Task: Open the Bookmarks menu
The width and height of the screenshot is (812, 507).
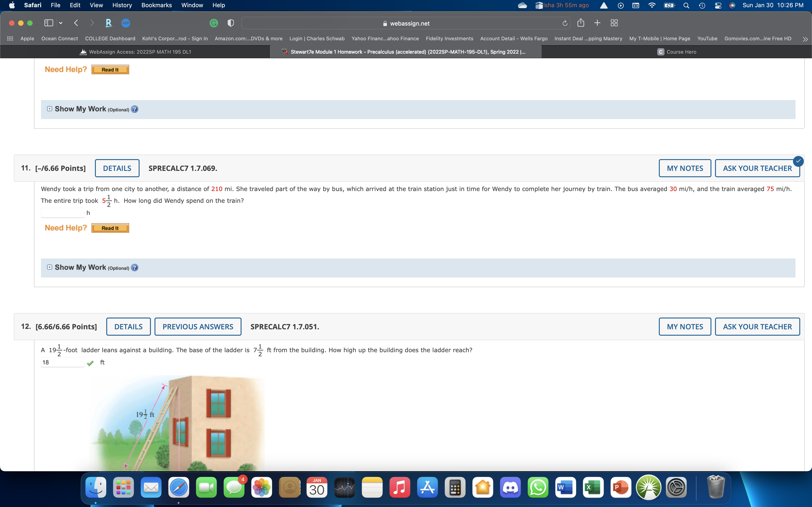Action: coord(156,5)
